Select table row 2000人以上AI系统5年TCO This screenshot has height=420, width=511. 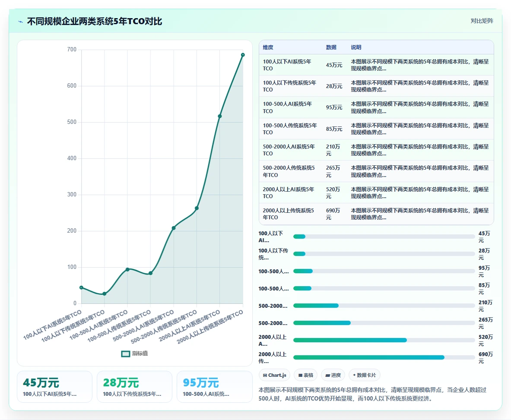coord(376,193)
